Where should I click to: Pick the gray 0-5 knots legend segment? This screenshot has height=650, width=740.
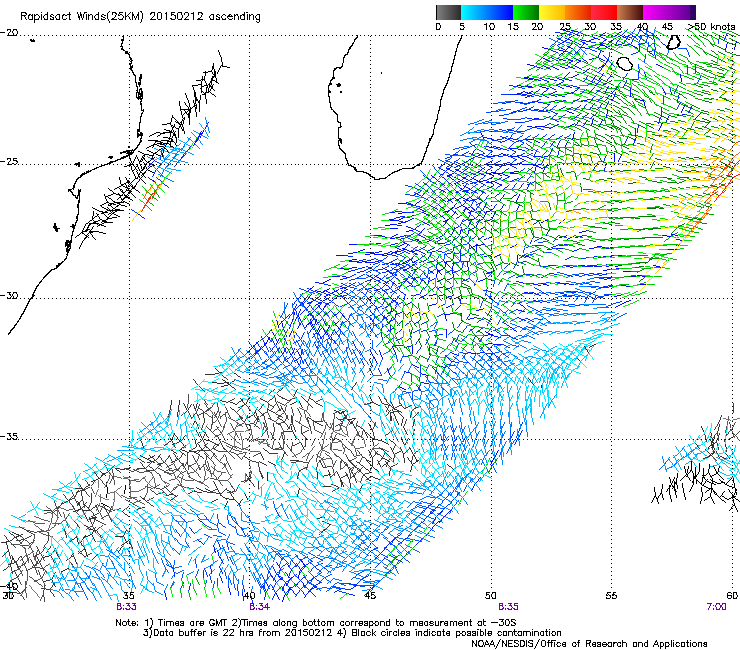pos(448,12)
